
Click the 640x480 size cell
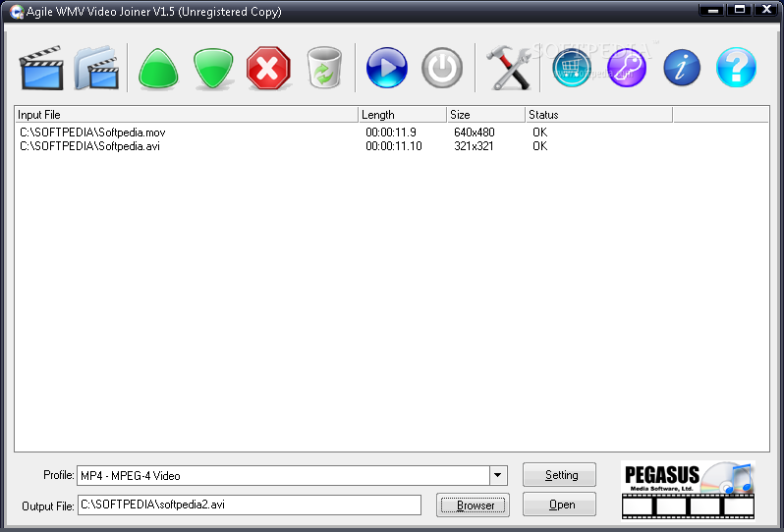pyautogui.click(x=474, y=133)
